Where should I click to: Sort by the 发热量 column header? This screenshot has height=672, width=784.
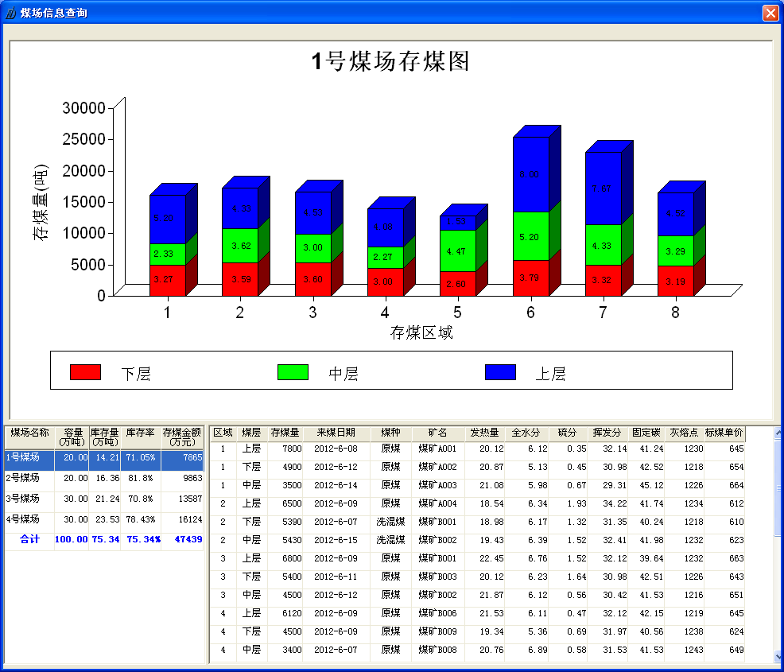[483, 433]
